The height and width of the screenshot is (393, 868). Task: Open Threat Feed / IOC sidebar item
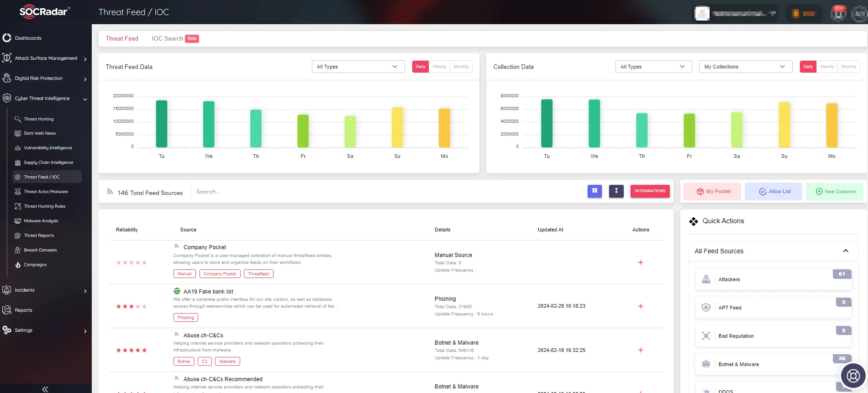(47, 177)
